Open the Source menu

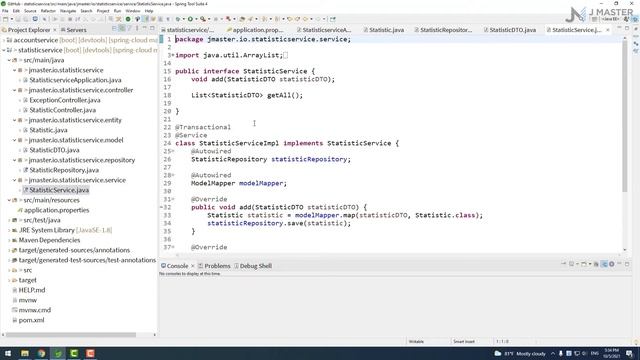(30, 11)
